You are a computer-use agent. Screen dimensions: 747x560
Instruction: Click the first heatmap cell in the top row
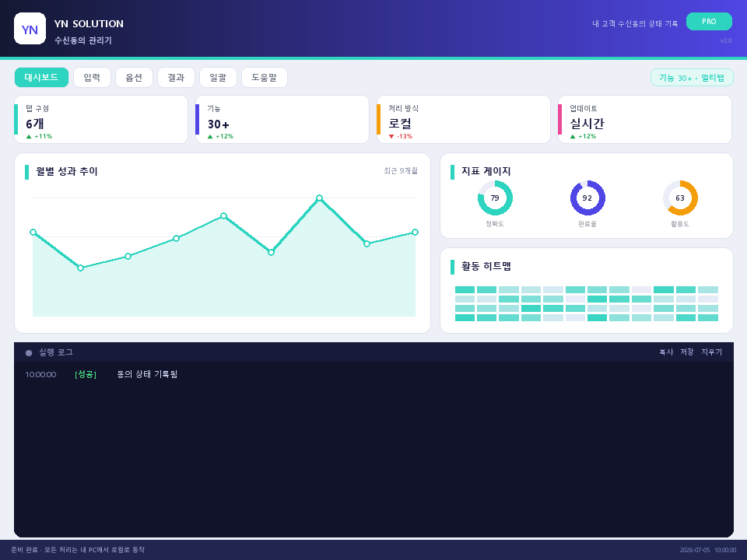(x=465, y=289)
